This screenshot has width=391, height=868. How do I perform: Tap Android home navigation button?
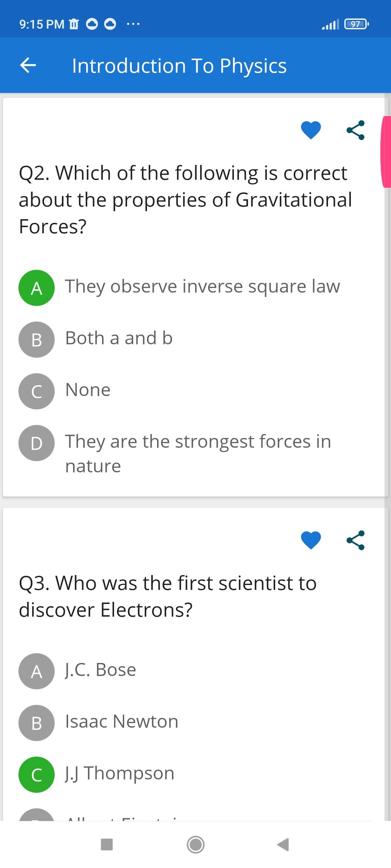[x=195, y=844]
